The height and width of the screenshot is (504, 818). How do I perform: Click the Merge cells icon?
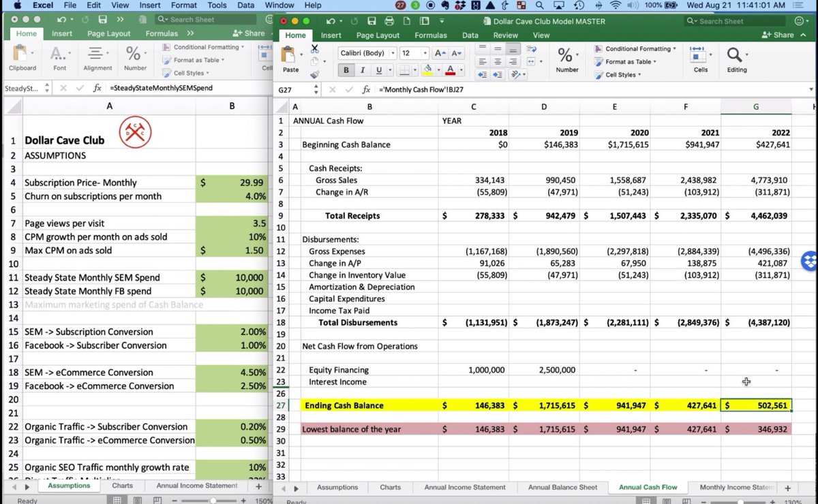point(532,61)
